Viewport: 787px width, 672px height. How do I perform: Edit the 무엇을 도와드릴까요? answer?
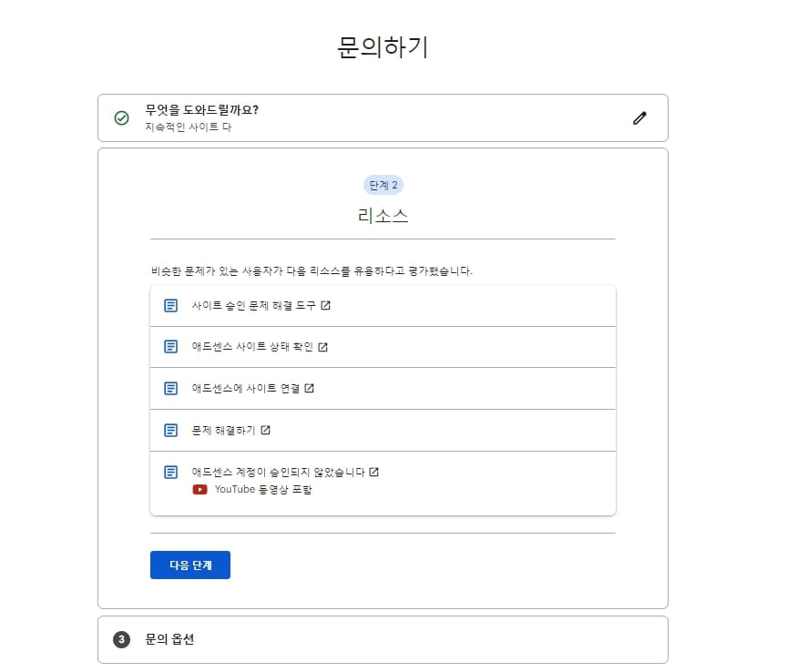point(639,117)
